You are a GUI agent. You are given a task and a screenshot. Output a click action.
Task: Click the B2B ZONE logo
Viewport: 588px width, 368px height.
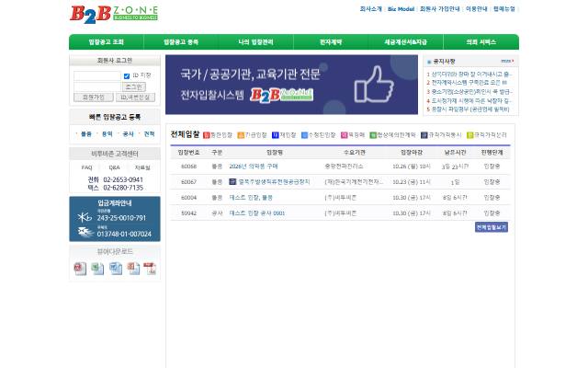114,15
